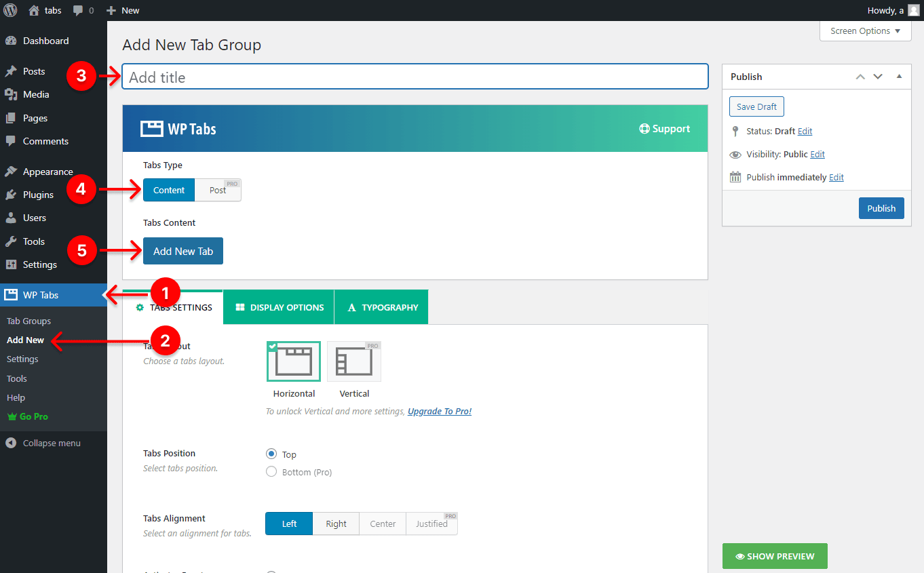Viewport: 924px width, 573px height.
Task: Move Publish box up with up chevron
Action: [x=860, y=77]
